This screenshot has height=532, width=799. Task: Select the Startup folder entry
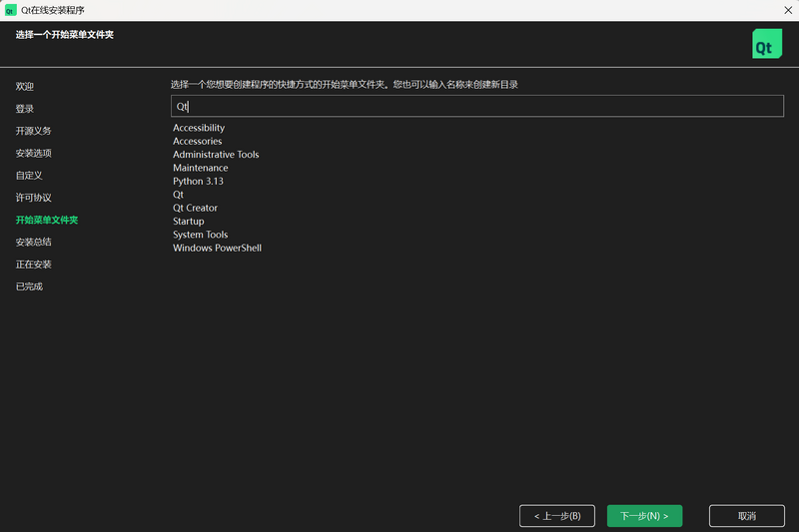point(188,221)
